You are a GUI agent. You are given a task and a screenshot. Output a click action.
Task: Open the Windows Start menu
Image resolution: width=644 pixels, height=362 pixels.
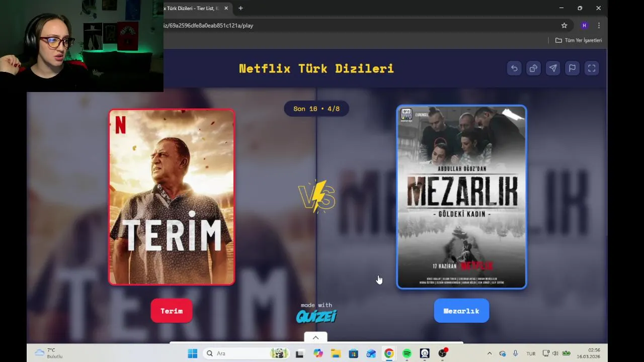[192, 353]
